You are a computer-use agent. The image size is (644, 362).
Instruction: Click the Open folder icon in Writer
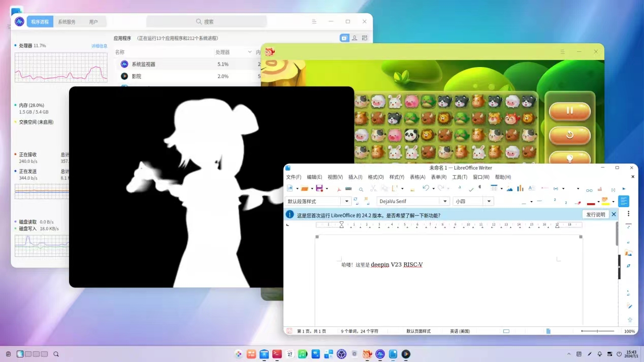[304, 188]
